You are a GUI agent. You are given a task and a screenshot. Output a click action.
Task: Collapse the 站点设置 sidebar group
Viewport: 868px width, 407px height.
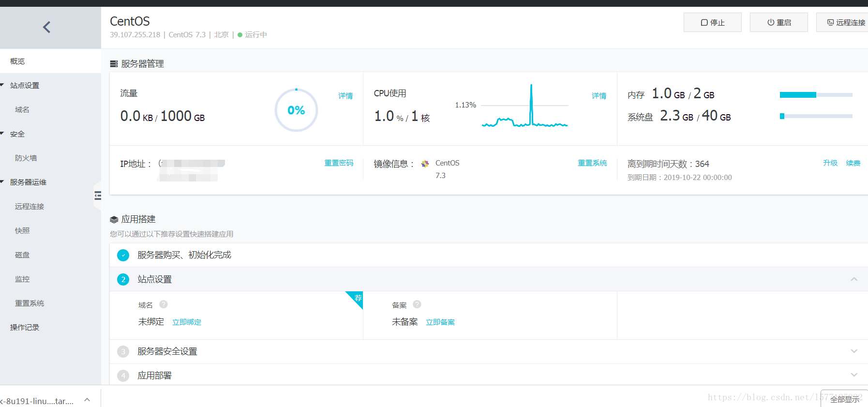[2, 85]
